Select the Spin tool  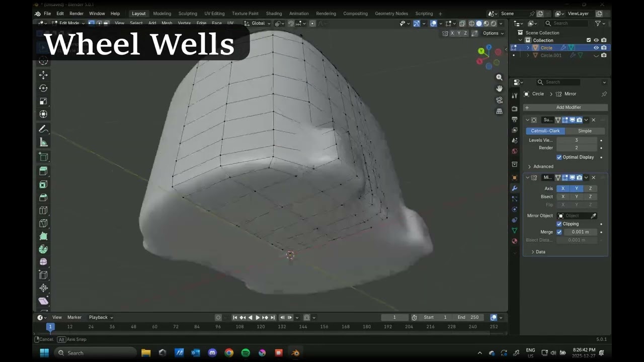[x=43, y=249]
